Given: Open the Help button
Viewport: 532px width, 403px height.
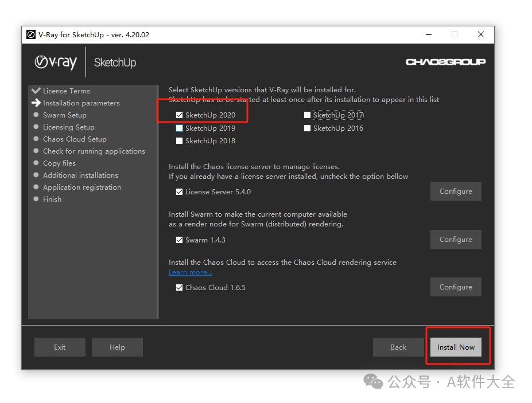Looking at the screenshot, I should coord(117,347).
